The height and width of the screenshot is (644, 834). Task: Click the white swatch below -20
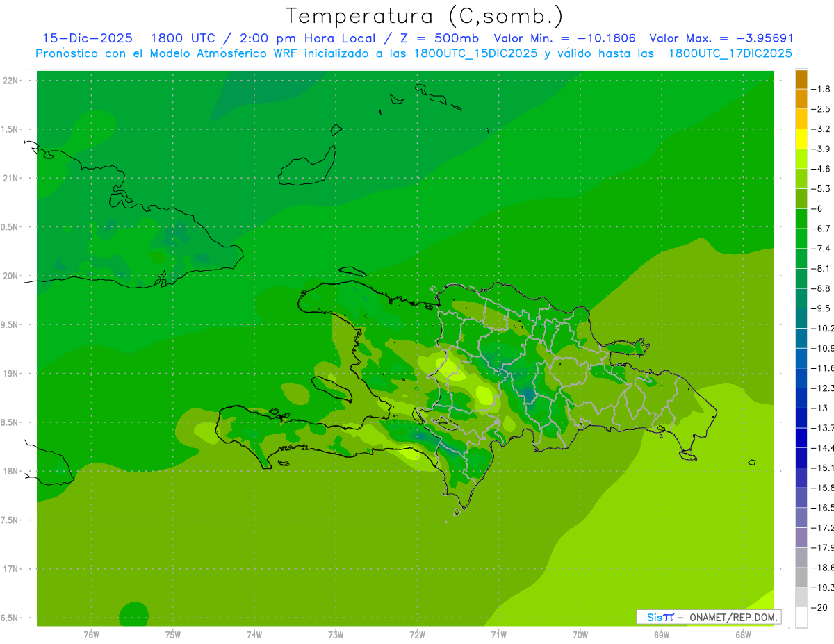(x=801, y=618)
